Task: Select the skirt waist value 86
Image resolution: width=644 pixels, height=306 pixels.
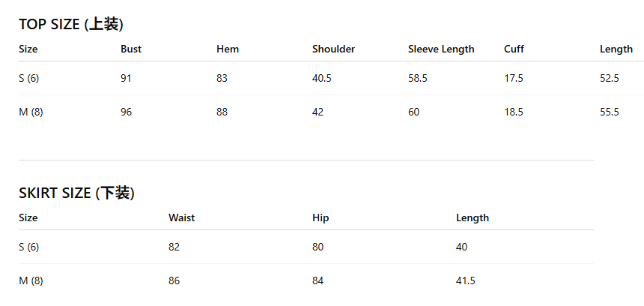Action: (x=174, y=280)
